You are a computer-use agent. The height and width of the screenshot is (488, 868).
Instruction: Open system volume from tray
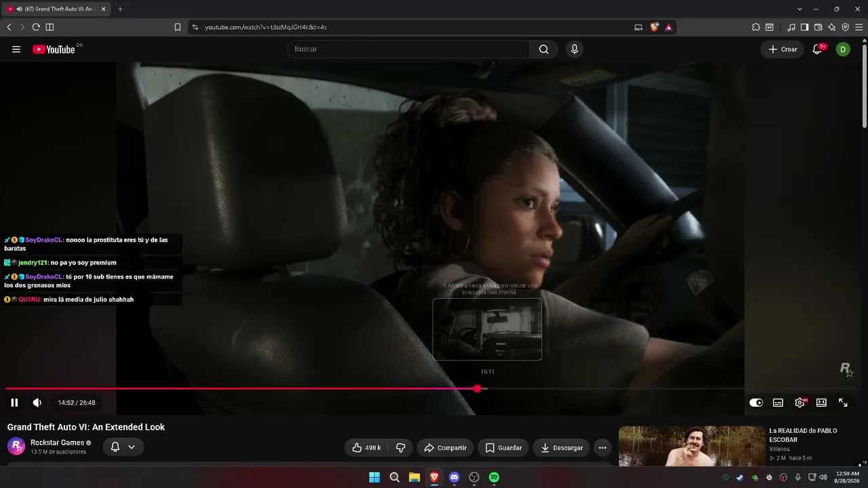coord(823,477)
